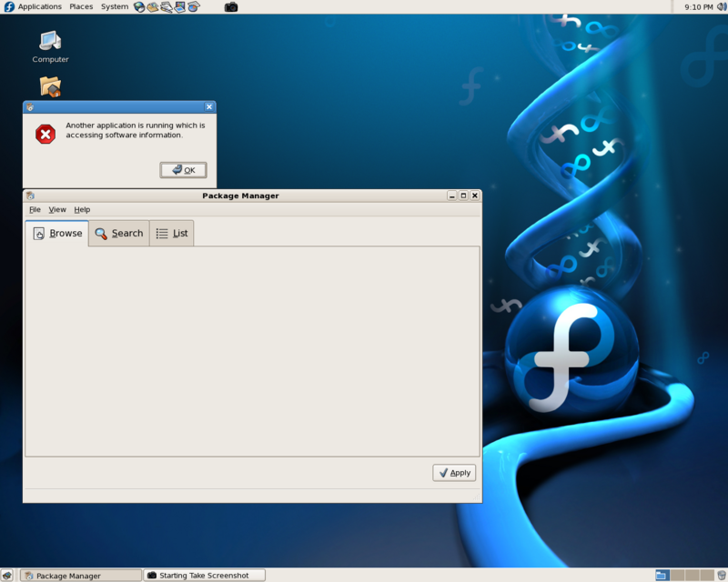
Task: Open the Help menu in Package Manager
Action: click(82, 209)
